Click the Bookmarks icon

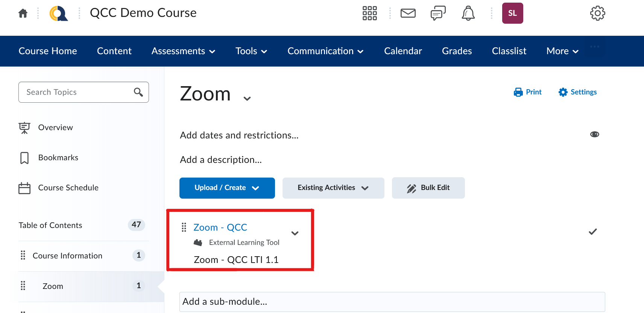tap(24, 158)
